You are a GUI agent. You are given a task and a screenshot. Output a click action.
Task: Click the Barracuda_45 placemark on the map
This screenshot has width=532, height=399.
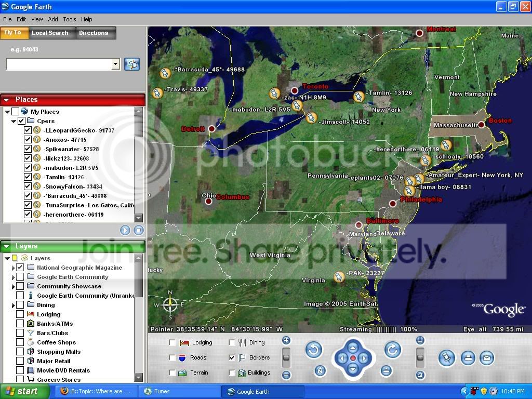[165, 73]
